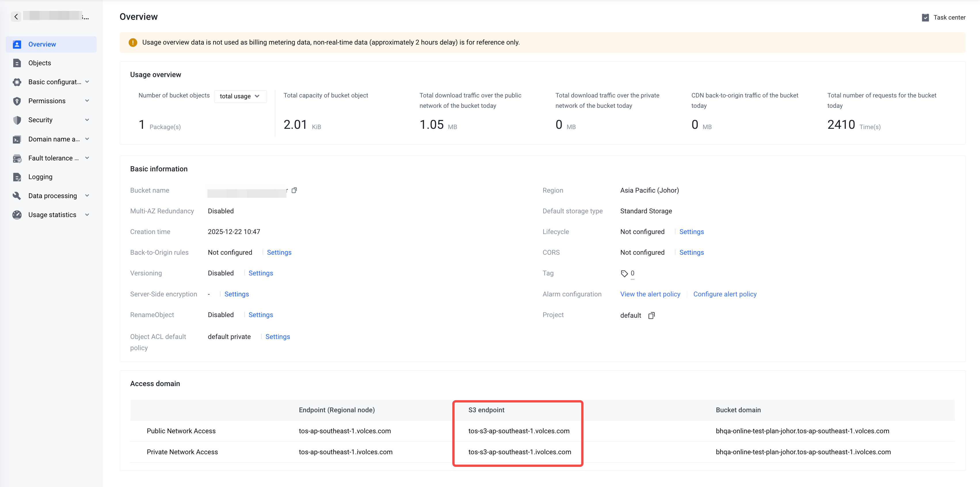Open the total usage dropdown

(x=240, y=96)
